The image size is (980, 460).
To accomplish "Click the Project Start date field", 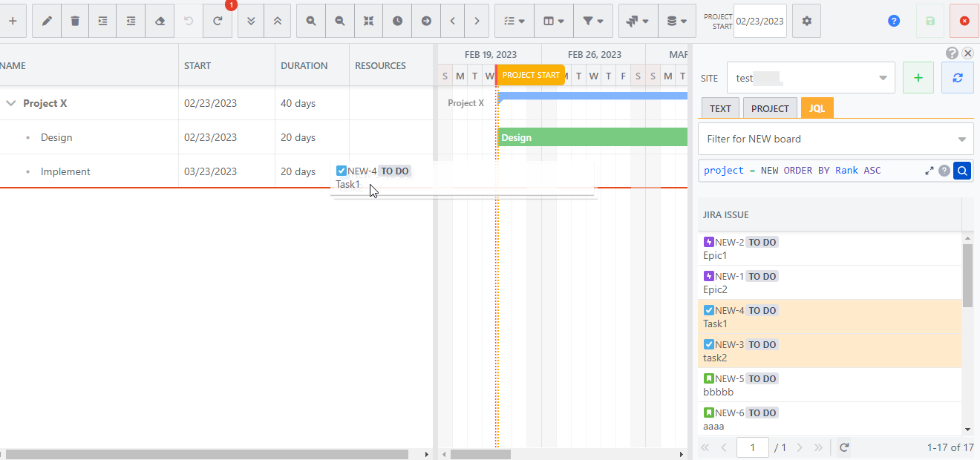I will pos(759,22).
